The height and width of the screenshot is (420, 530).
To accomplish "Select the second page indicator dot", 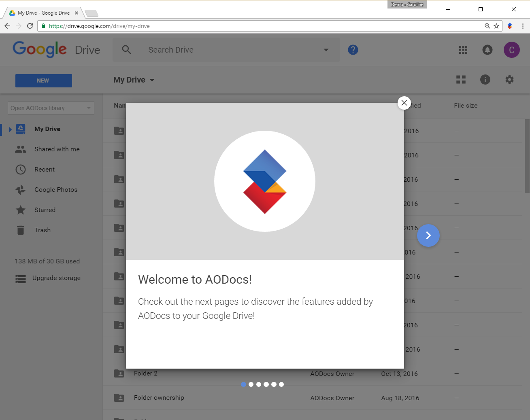I will tap(251, 384).
